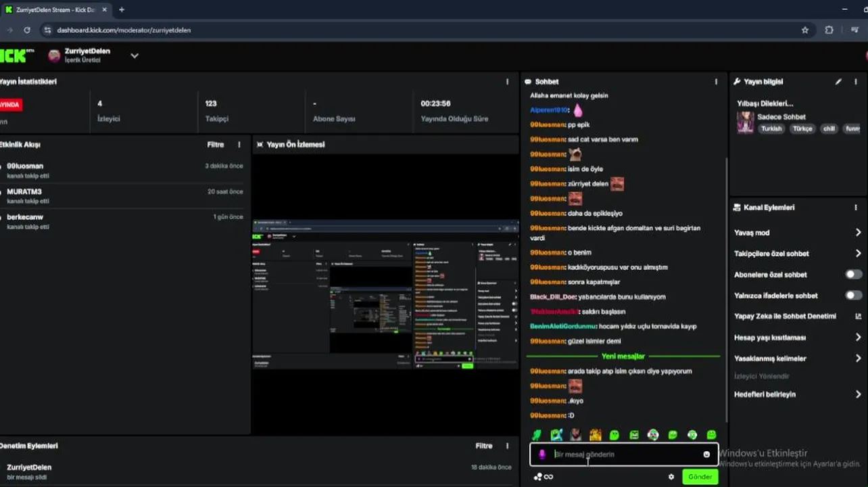Open user 99luosman in activity feed

[25, 166]
